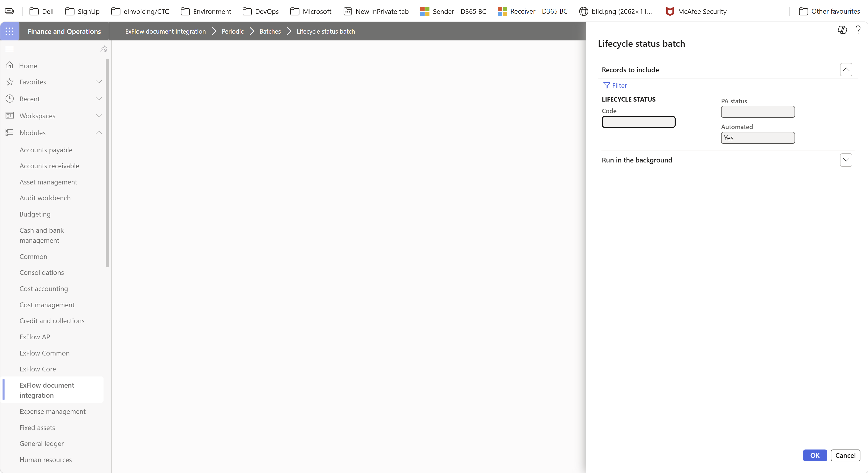
Task: Click the Automated field showing Yes
Action: 758,138
